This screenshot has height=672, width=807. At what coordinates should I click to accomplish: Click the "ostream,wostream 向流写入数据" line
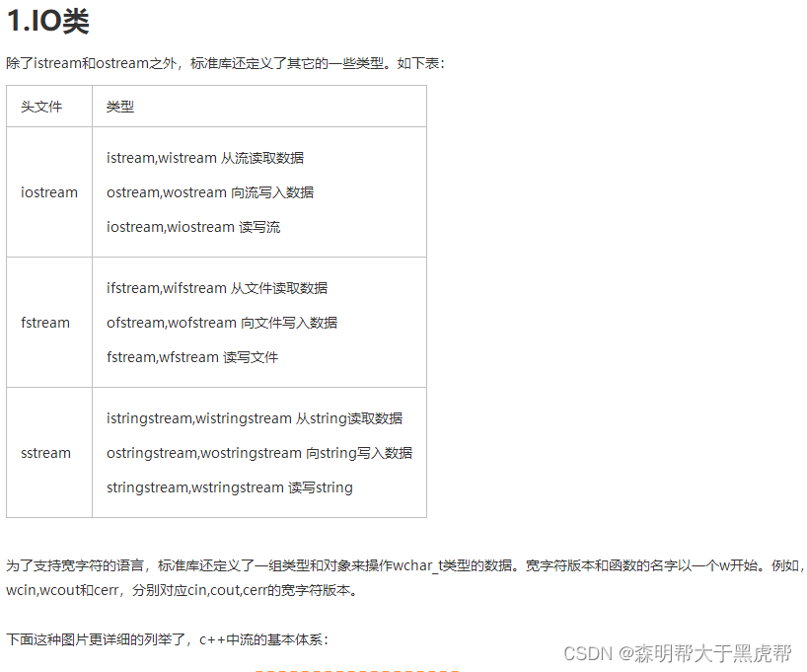point(206,192)
